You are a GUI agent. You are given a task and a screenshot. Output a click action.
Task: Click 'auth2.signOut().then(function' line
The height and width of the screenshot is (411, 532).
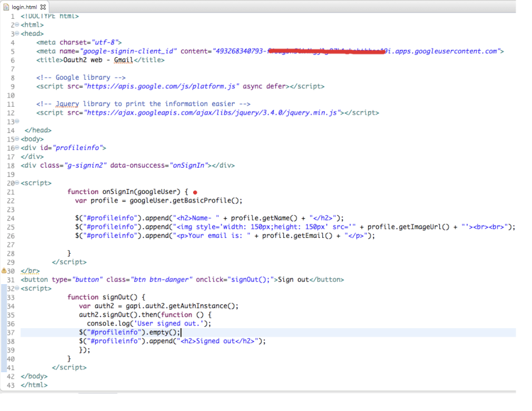pyautogui.click(x=145, y=315)
